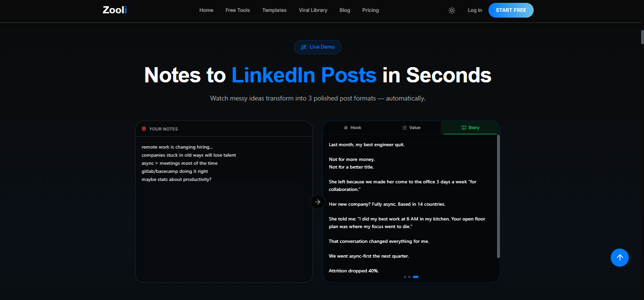644x300 pixels.
Task: Open the Home nav item
Action: [206, 10]
